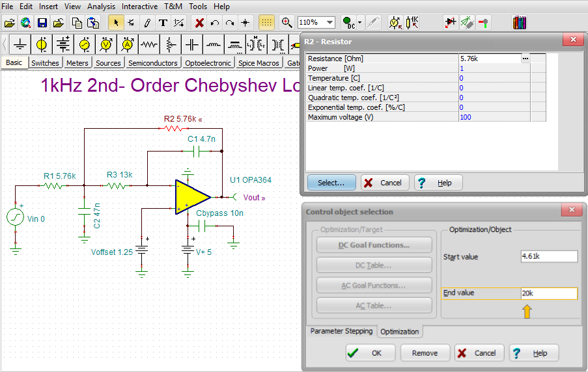588x372 pixels.
Task: Click the Start value input field
Action: 548,256
